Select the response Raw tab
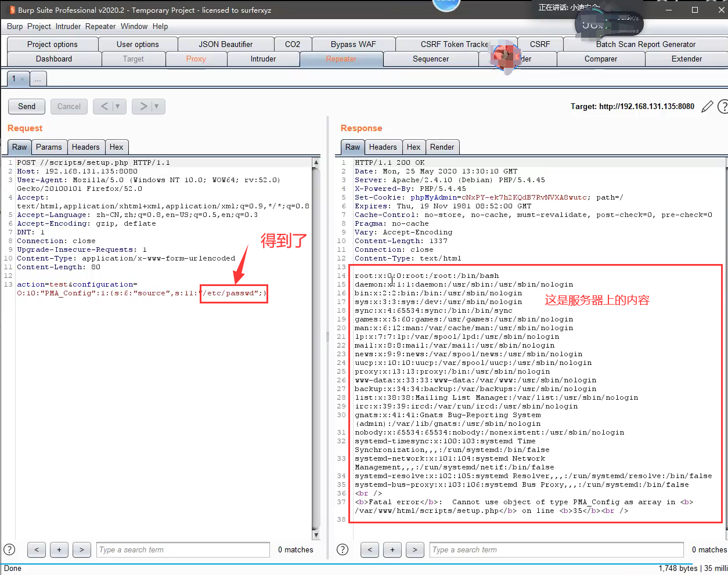728x575 pixels. click(352, 147)
